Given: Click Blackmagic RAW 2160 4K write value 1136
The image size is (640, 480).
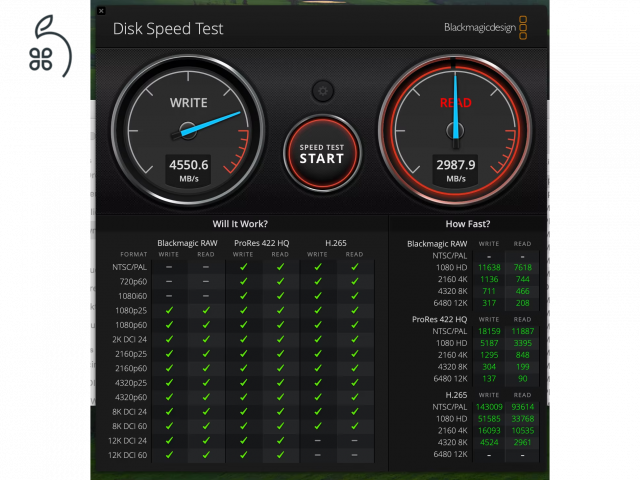Looking at the screenshot, I should pos(489,279).
